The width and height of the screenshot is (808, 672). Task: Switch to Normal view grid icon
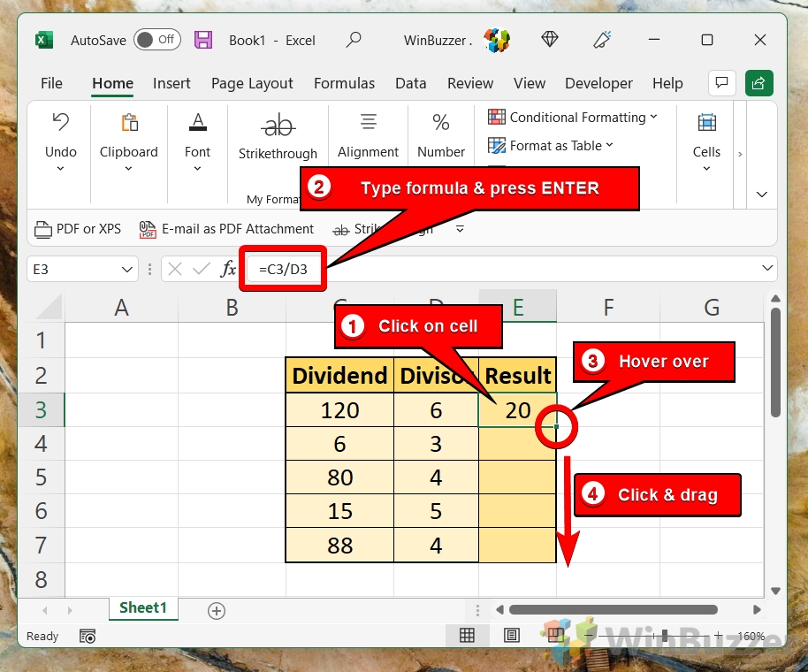(467, 635)
